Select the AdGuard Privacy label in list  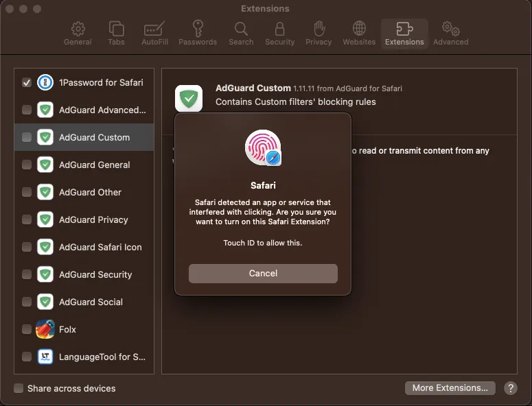pos(93,219)
